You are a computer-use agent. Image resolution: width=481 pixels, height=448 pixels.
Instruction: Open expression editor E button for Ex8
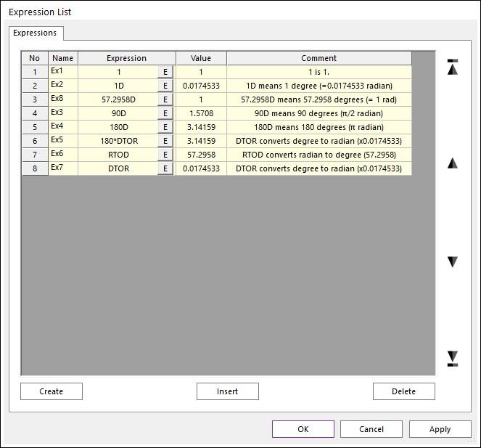[165, 99]
